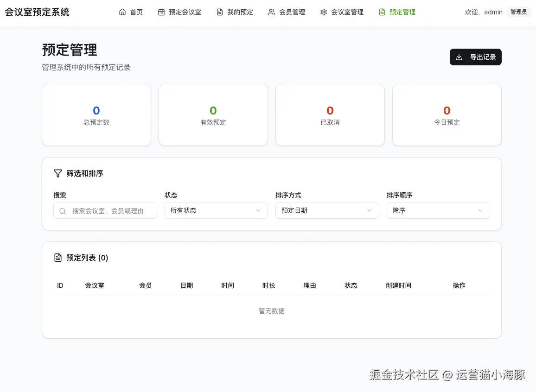The image size is (536, 392).
Task: Click the funnel icon beside 筛选和排序
Action: tap(58, 173)
